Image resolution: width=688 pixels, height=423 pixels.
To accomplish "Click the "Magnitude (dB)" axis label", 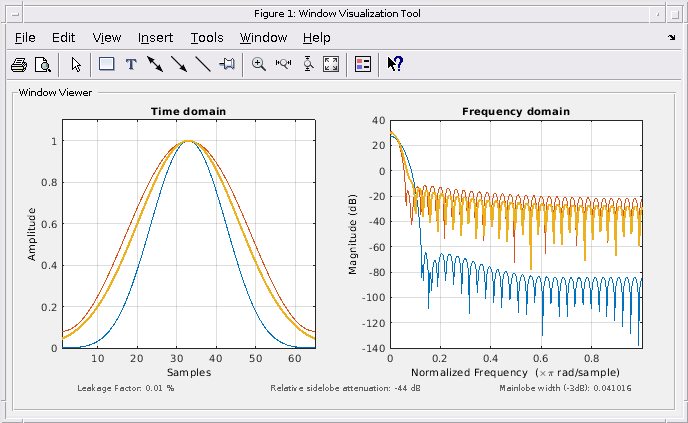I will tap(352, 234).
